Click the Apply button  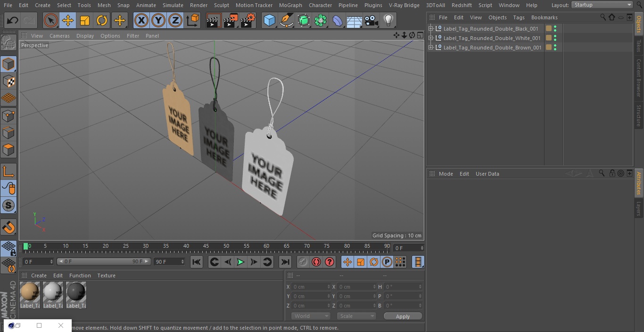(403, 316)
